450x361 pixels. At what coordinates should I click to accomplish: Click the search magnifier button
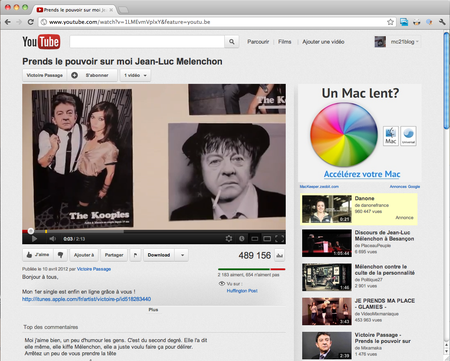pos(232,42)
